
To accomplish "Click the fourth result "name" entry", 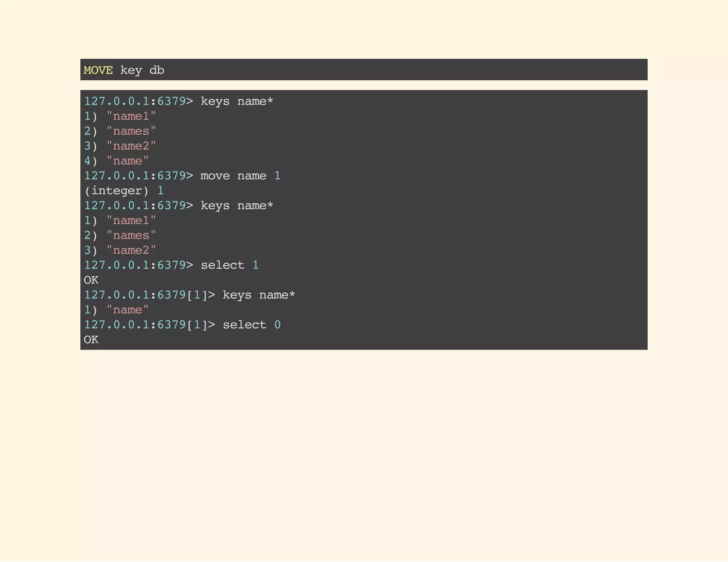I will (127, 161).
